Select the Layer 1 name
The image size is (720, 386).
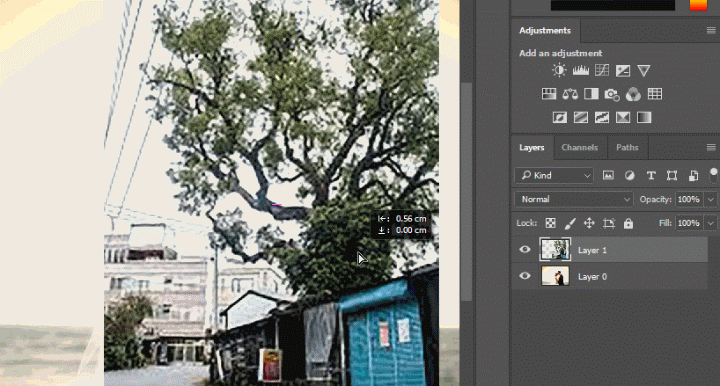592,250
